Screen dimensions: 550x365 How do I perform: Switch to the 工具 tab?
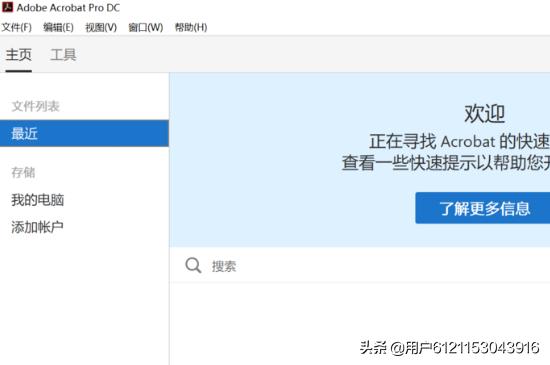coord(63,55)
